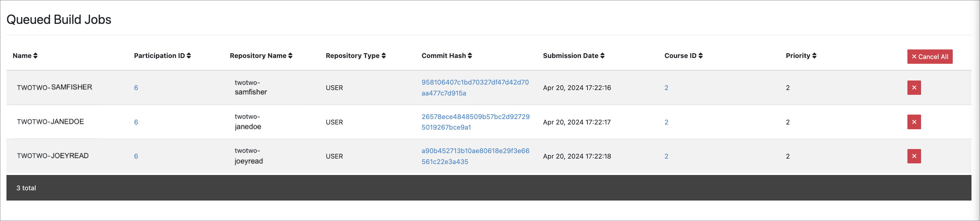The height and width of the screenshot is (221, 980).
Task: Cancel the TWOTWO-JANEDOE build job
Action: [914, 122]
